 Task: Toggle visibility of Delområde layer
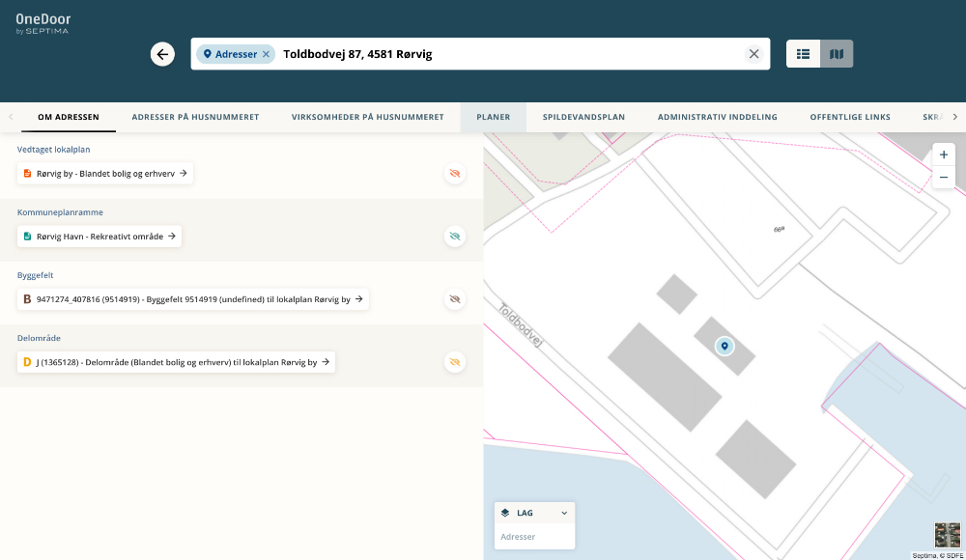[x=455, y=362]
